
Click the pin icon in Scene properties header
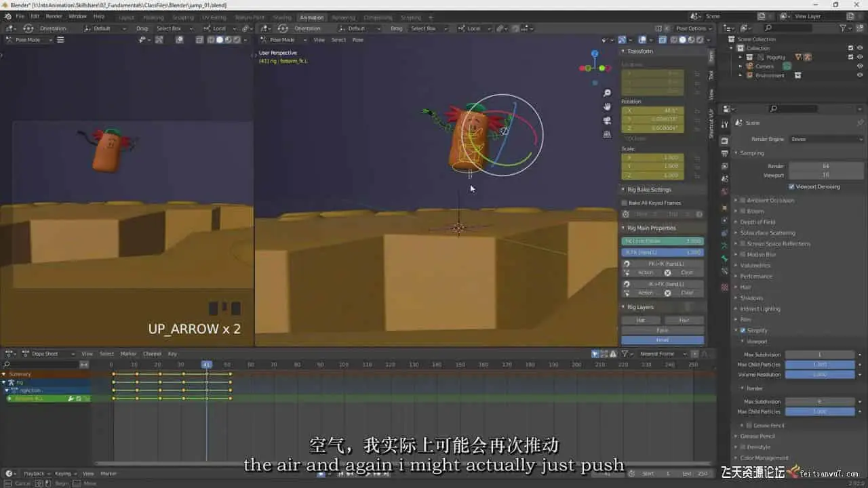point(860,123)
